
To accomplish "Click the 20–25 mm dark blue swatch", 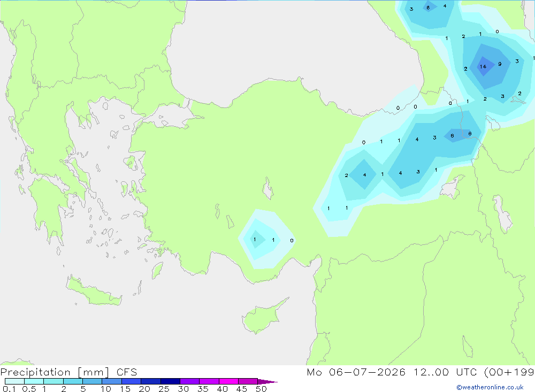I will 151,381.
